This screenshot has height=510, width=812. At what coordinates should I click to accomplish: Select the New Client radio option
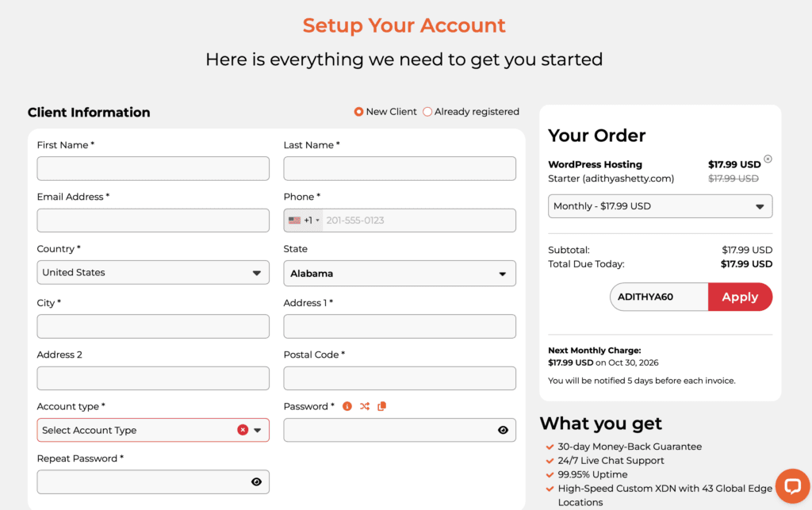click(x=358, y=112)
